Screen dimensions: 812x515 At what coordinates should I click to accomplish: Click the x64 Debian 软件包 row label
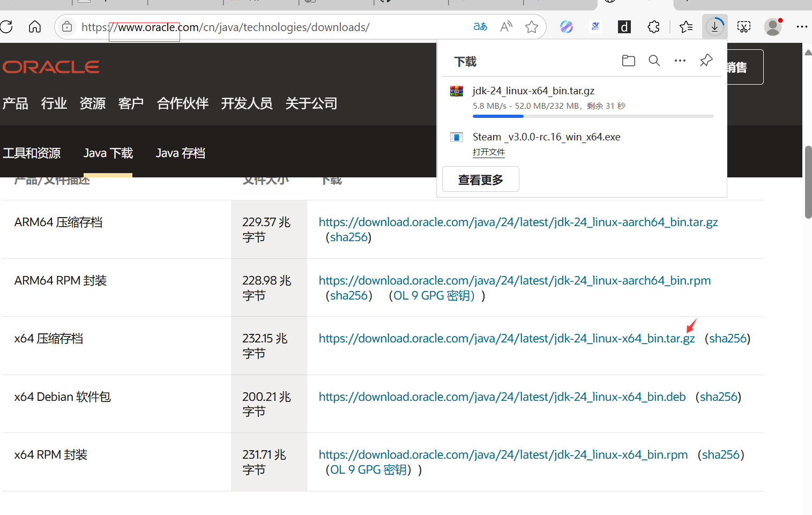pyautogui.click(x=63, y=397)
